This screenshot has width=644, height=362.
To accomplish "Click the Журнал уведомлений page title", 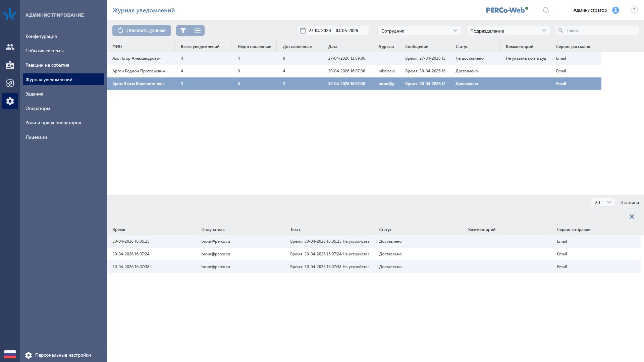I will pyautogui.click(x=144, y=10).
